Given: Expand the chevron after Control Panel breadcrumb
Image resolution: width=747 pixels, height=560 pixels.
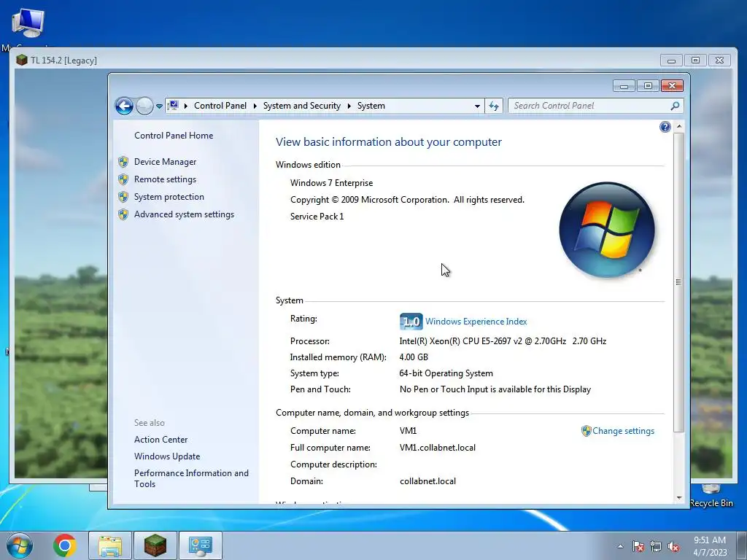Looking at the screenshot, I should (255, 106).
